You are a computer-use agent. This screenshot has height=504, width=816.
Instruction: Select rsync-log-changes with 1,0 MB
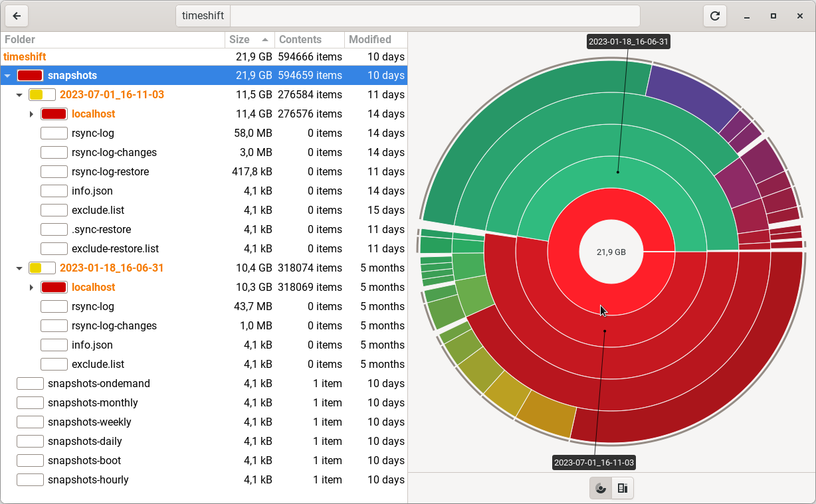click(x=203, y=326)
